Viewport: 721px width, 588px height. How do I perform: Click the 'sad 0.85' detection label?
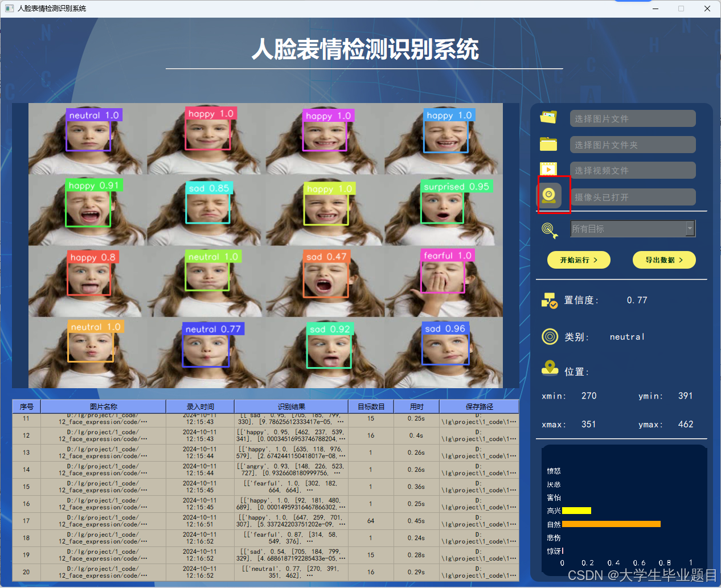point(209,188)
